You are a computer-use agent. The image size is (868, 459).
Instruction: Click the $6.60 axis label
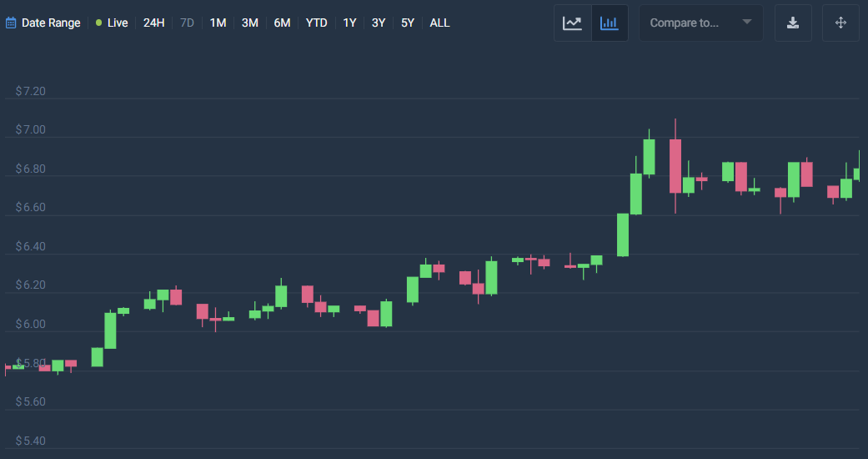click(x=31, y=207)
